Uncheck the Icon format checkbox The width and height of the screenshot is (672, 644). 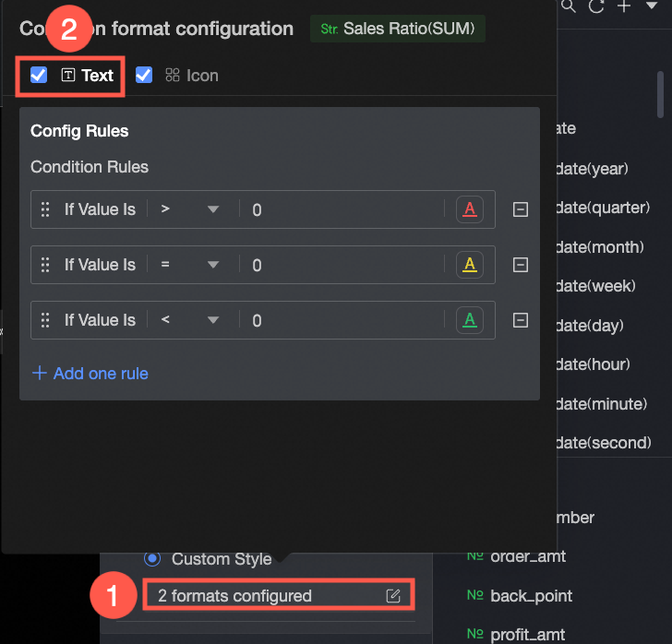tap(144, 75)
